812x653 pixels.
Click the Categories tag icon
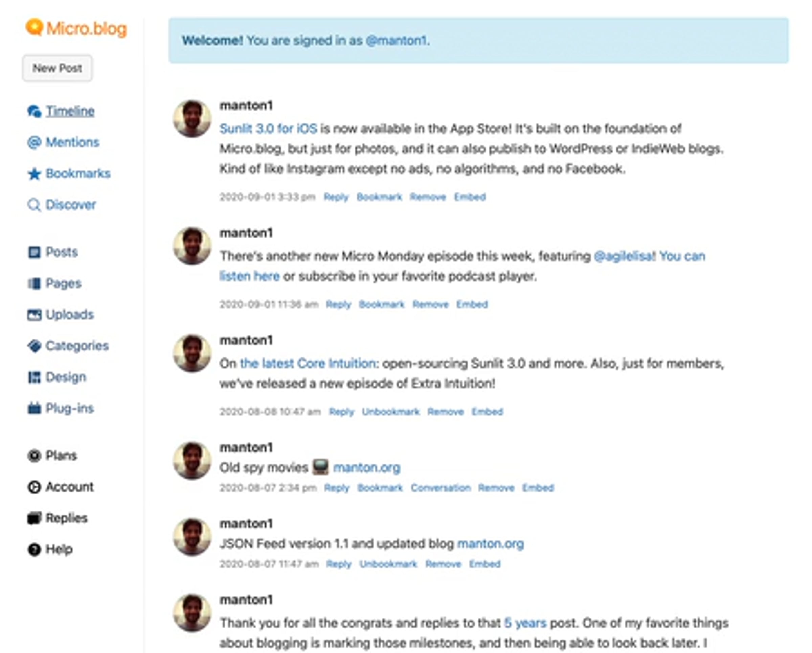point(34,346)
